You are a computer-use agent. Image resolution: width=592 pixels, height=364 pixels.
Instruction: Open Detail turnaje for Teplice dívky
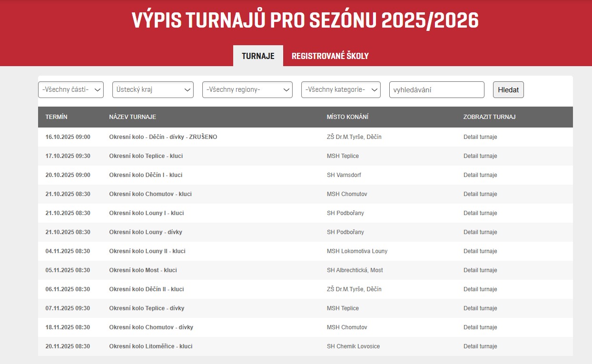point(480,308)
